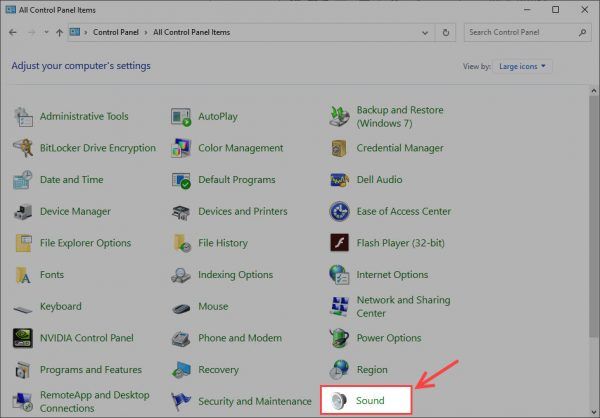Click the Device Manager icon
Image resolution: width=600 pixels, height=418 pixels.
point(23,212)
